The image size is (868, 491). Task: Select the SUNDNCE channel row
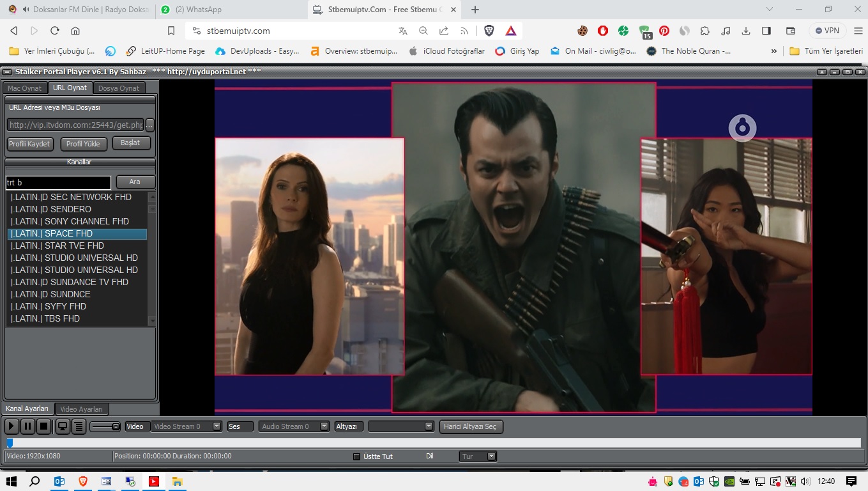click(x=77, y=294)
